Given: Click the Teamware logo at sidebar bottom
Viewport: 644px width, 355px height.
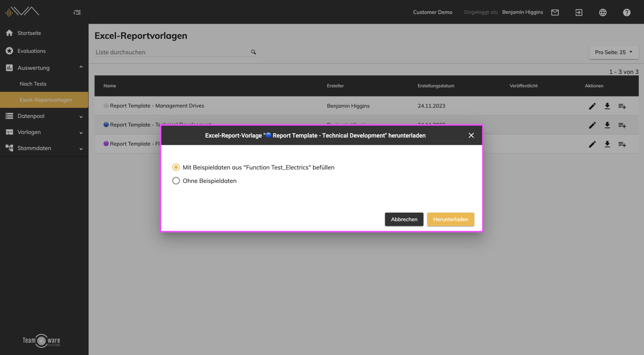Looking at the screenshot, I should click(41, 340).
